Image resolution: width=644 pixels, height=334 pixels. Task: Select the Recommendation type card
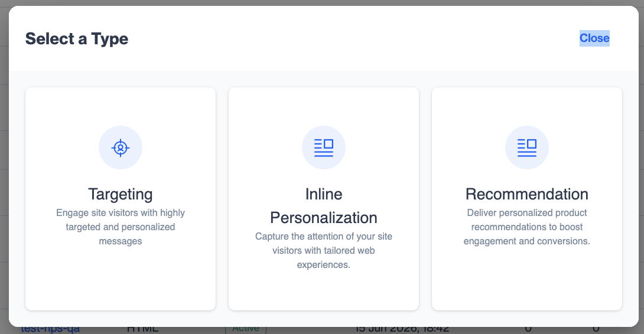click(x=527, y=199)
